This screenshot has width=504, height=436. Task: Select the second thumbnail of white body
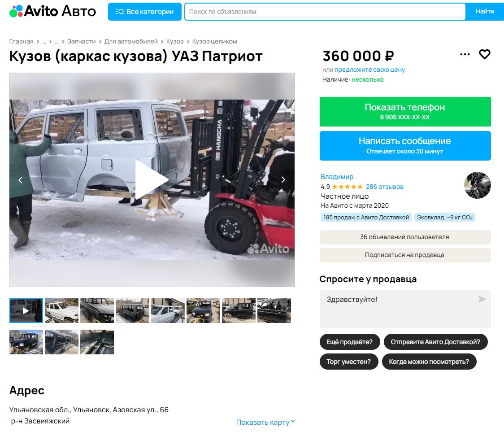pos(62,310)
